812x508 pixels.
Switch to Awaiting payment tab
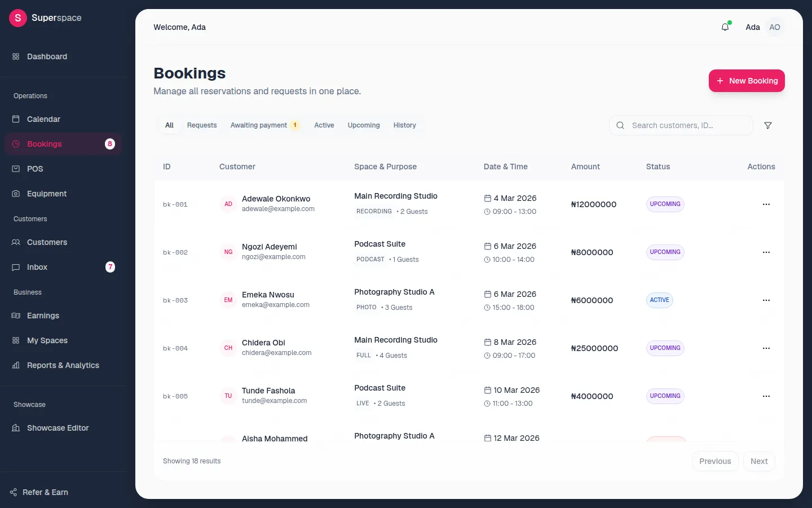coord(265,125)
